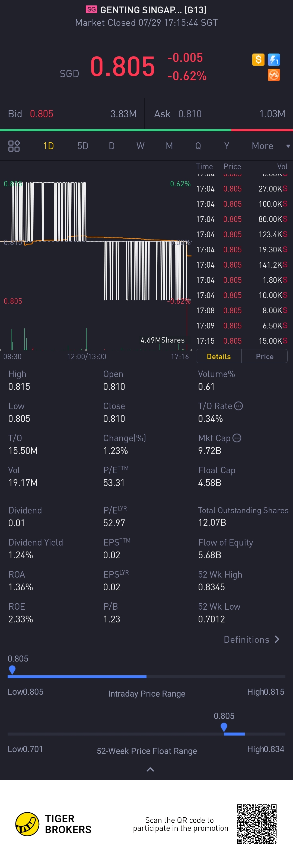Tap the pink SG market badge
This screenshot has width=293, height=868.
91,10
